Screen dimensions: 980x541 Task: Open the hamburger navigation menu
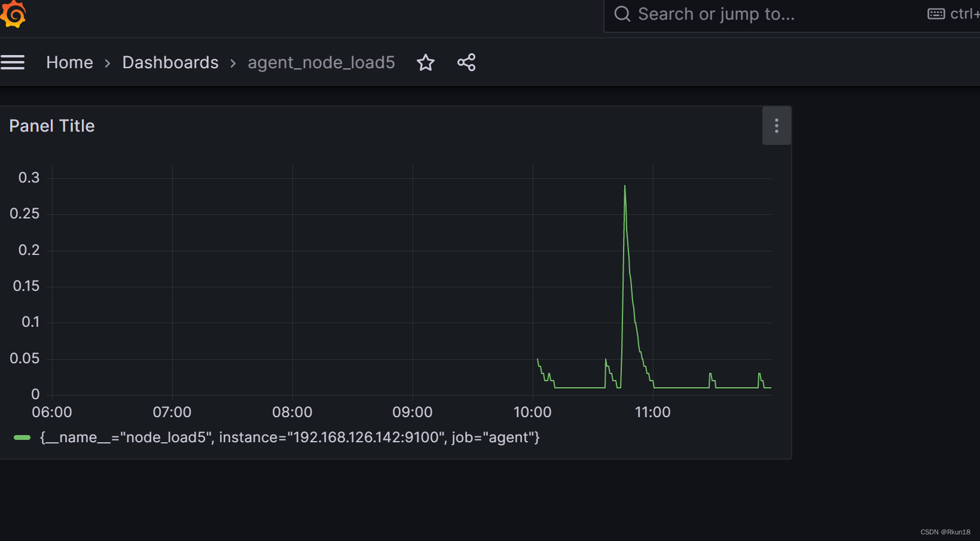(x=13, y=62)
